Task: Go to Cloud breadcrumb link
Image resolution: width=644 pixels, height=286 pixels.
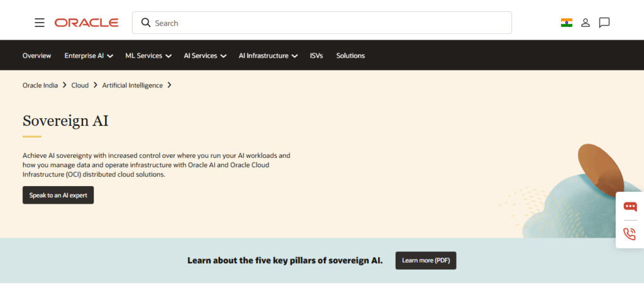Action: coord(80,85)
